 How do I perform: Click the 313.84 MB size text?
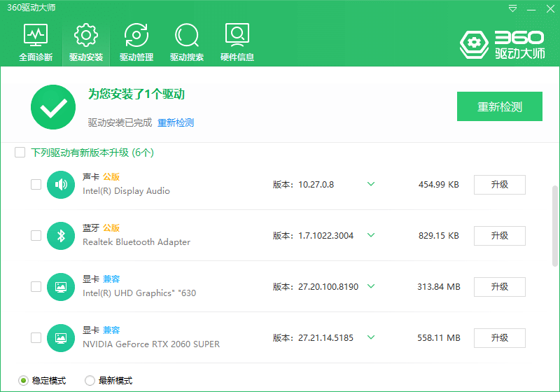[x=439, y=287]
